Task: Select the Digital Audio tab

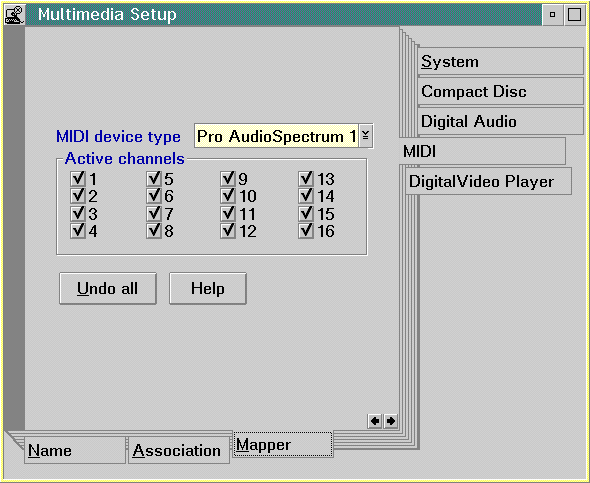Action: (500, 122)
